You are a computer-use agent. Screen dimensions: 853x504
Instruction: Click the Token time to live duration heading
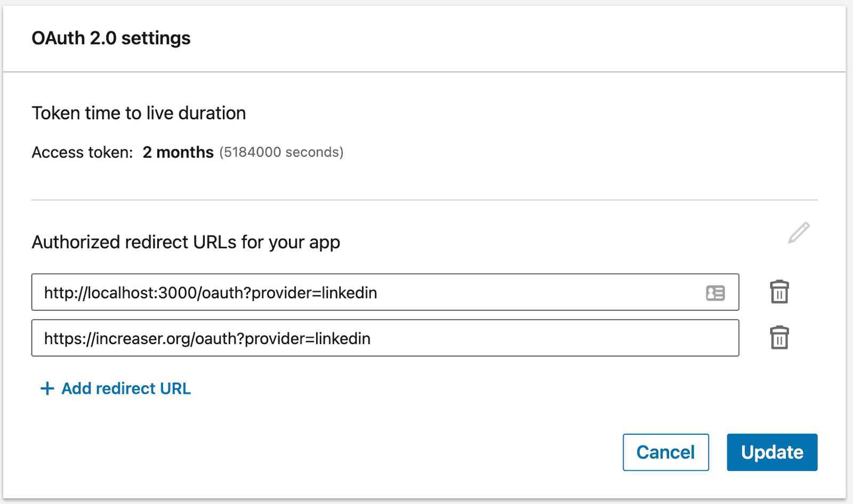tap(139, 113)
